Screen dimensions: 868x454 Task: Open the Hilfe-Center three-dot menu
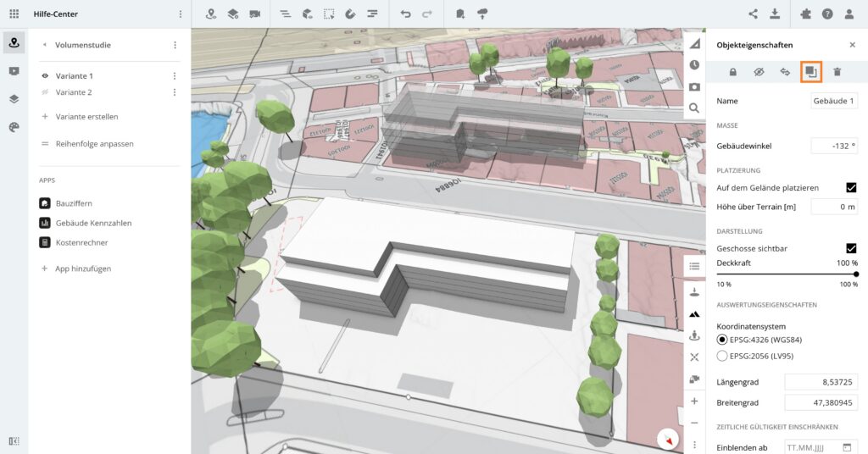[180, 14]
